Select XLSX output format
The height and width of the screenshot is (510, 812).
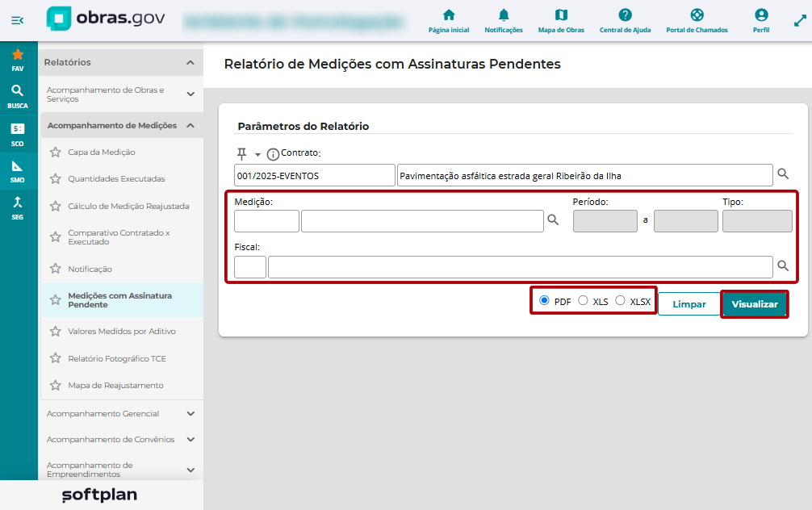coord(620,300)
